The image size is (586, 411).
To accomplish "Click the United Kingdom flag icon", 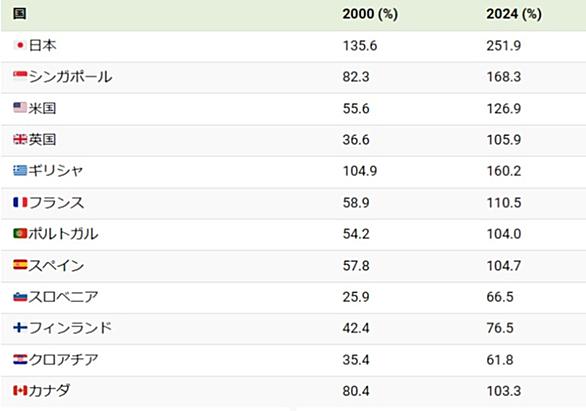I will [20, 139].
